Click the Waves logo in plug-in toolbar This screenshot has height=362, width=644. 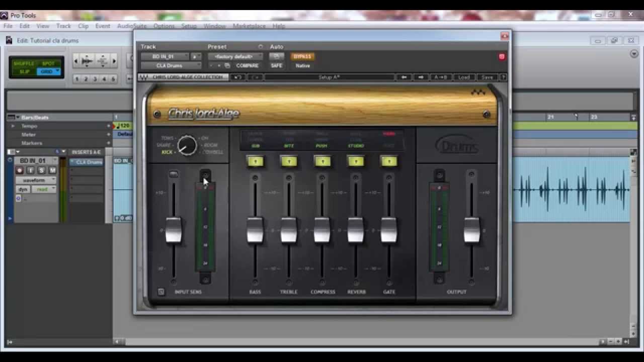[144, 77]
